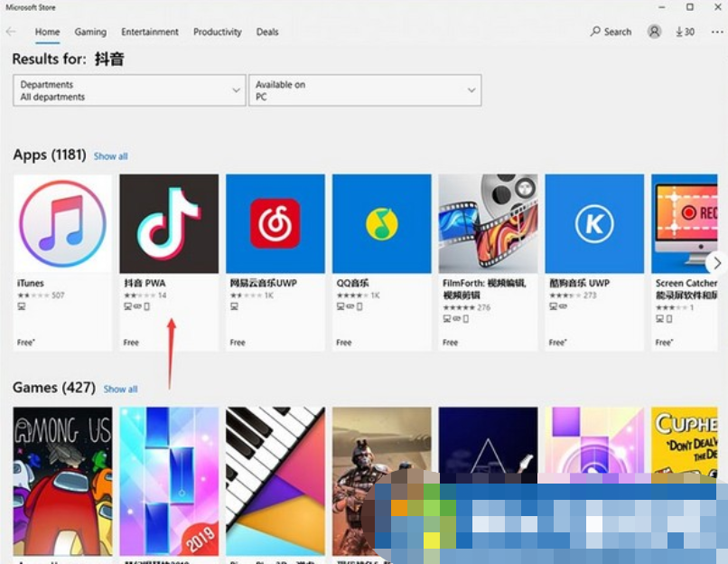Click the 酷狗音乐 star rating 273
Screen dimensions: 728x564
(574, 295)
